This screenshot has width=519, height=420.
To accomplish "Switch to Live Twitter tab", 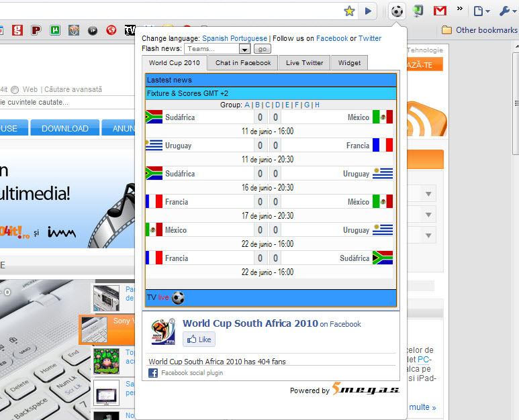I will pos(305,63).
